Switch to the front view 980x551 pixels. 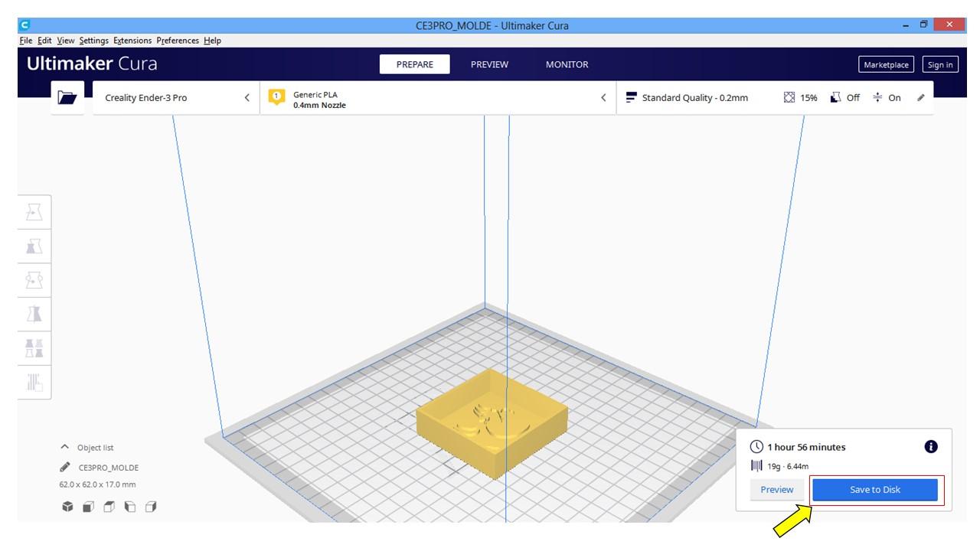88,507
